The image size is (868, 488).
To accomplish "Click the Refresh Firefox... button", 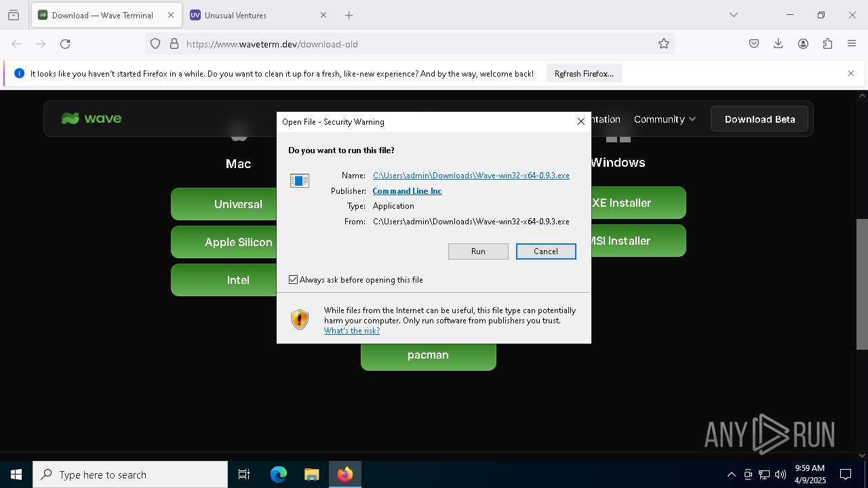I will 584,73.
